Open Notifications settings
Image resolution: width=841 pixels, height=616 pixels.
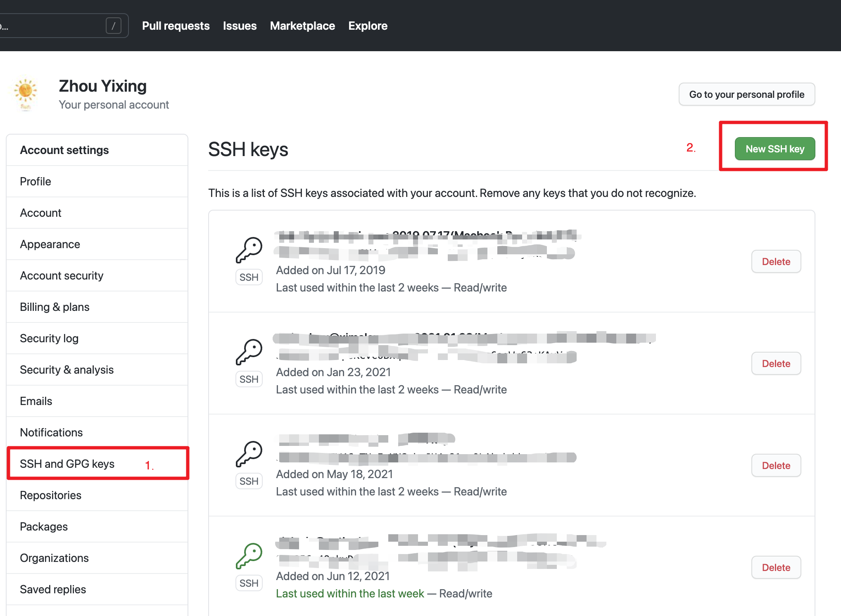[97, 432]
